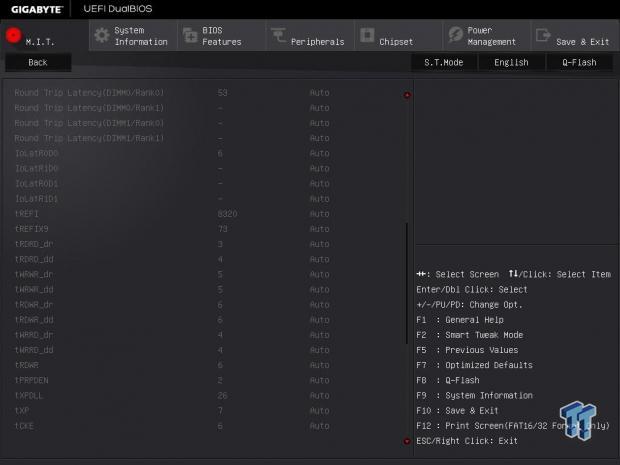620x465 pixels.
Task: Enable S.T.Mode
Action: (443, 62)
